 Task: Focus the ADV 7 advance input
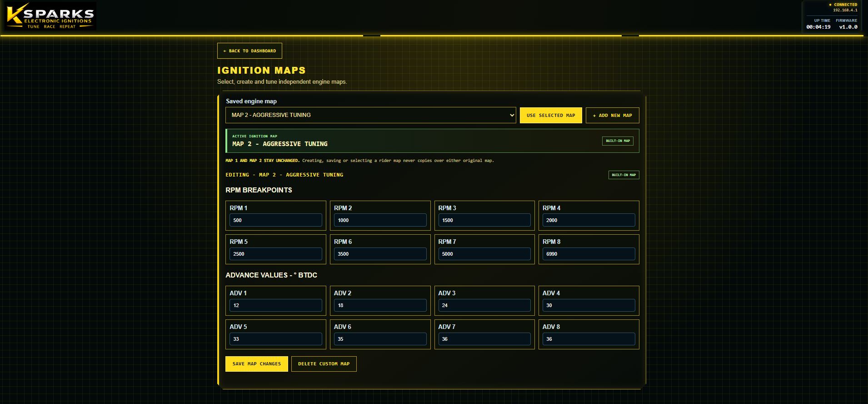pyautogui.click(x=484, y=339)
